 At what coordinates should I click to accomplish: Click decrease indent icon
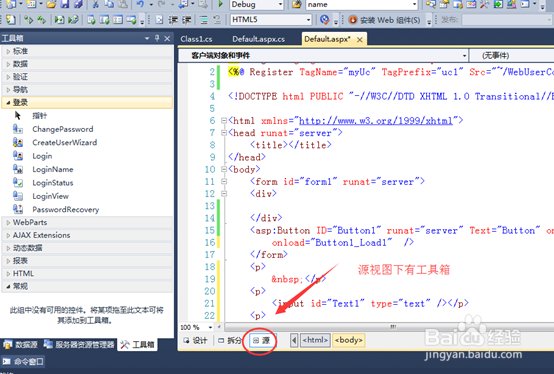tap(173, 20)
